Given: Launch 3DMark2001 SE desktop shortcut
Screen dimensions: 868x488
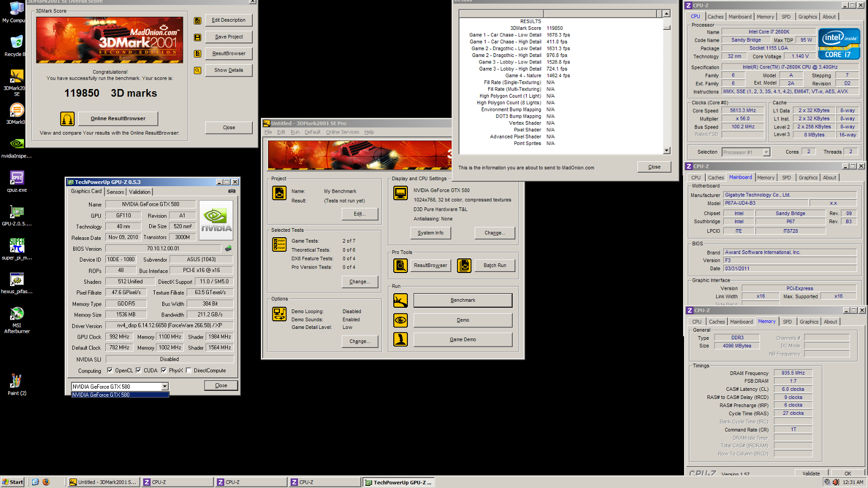Looking at the screenshot, I should pyautogui.click(x=16, y=83).
